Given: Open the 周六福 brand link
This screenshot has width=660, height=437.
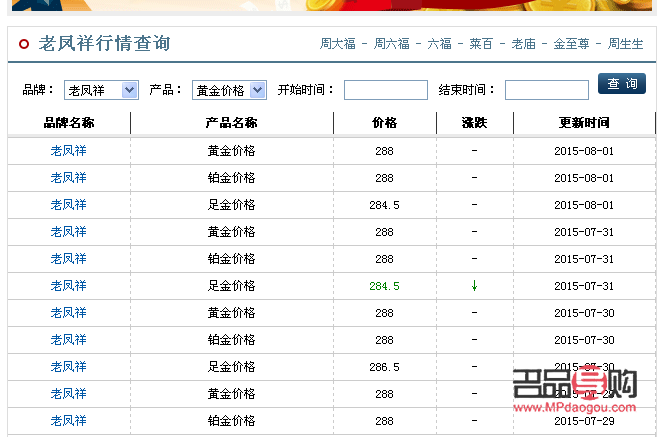Looking at the screenshot, I should (x=391, y=44).
